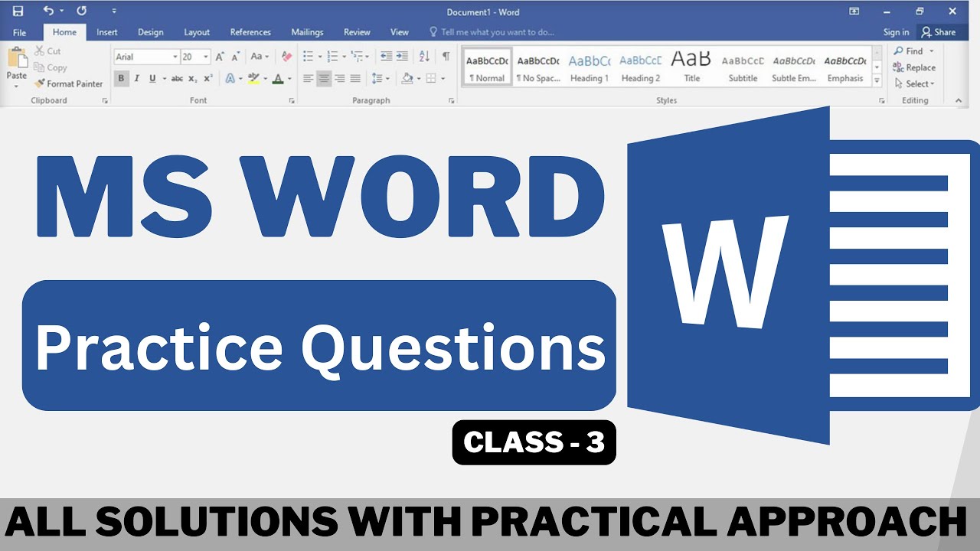Open Ribbon Display Options in title bar
The width and height of the screenshot is (980, 551).
[x=854, y=11]
